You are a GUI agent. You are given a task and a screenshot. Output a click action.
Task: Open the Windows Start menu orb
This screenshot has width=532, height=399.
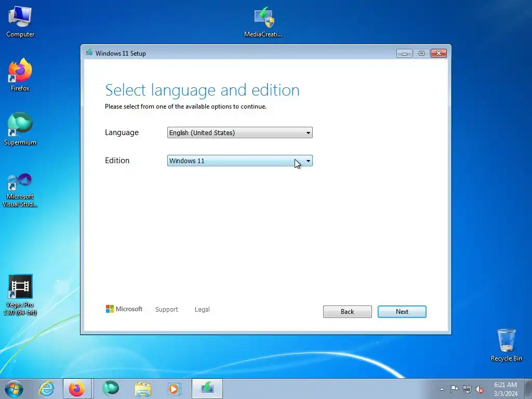coord(14,389)
